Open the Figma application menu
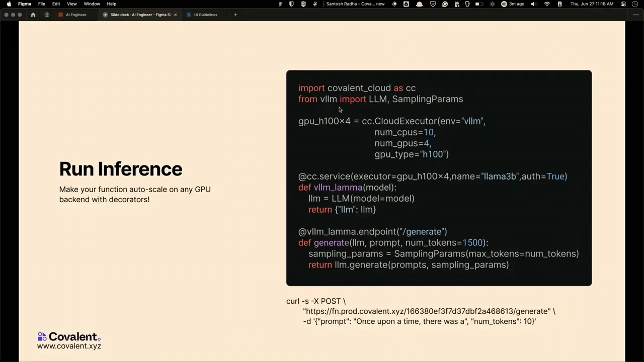 [x=25, y=4]
